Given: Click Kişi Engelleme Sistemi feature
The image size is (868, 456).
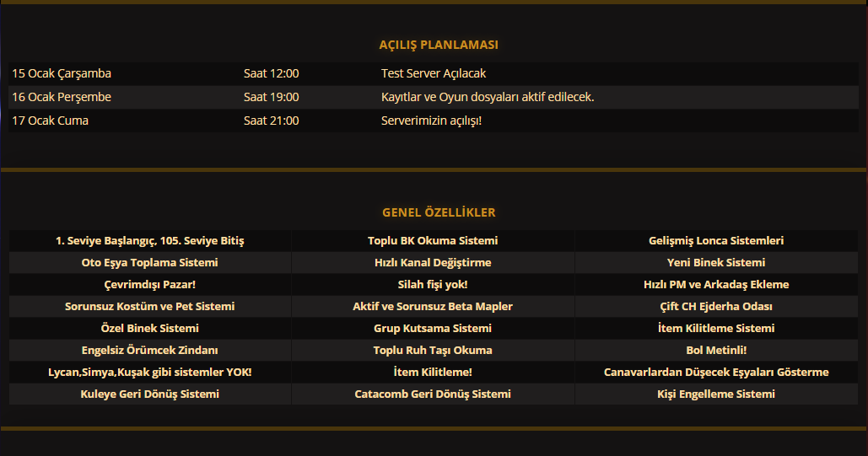Looking at the screenshot, I should click(x=716, y=394).
